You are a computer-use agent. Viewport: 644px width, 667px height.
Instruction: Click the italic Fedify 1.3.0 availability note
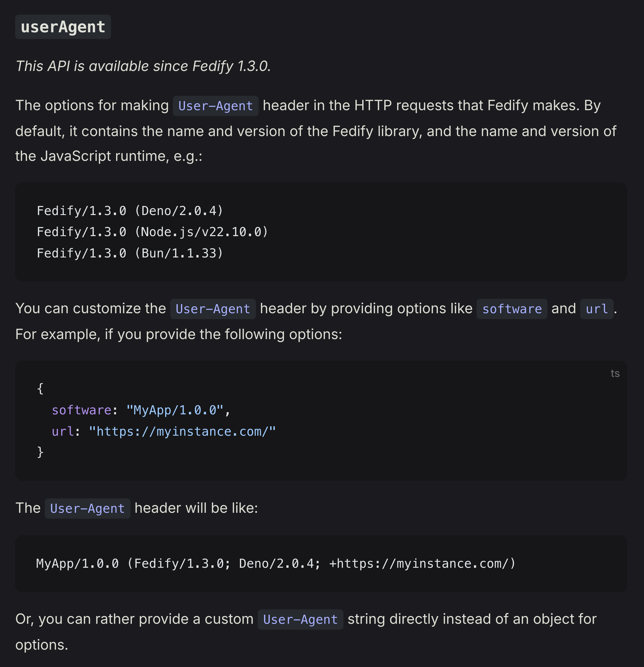click(x=143, y=66)
